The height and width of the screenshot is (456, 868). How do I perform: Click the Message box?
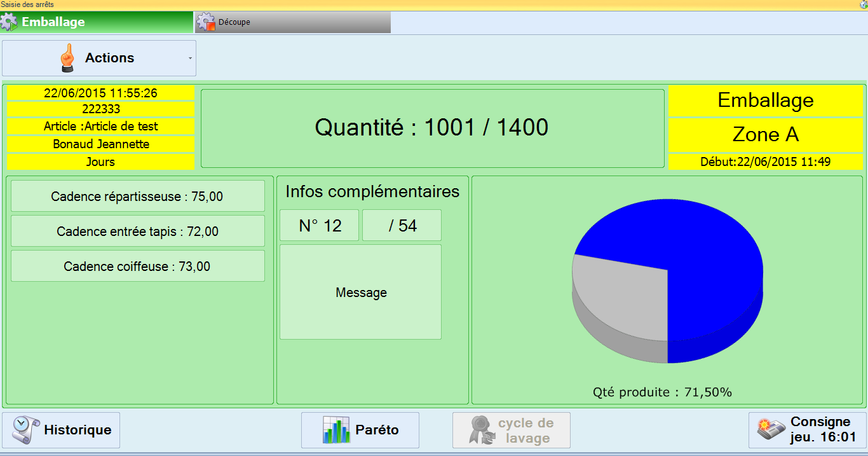[x=361, y=293]
